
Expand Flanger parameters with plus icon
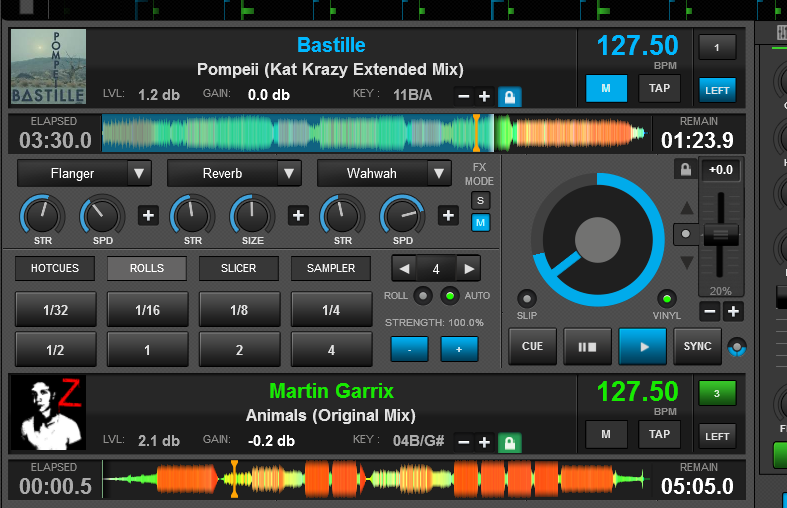click(x=148, y=216)
